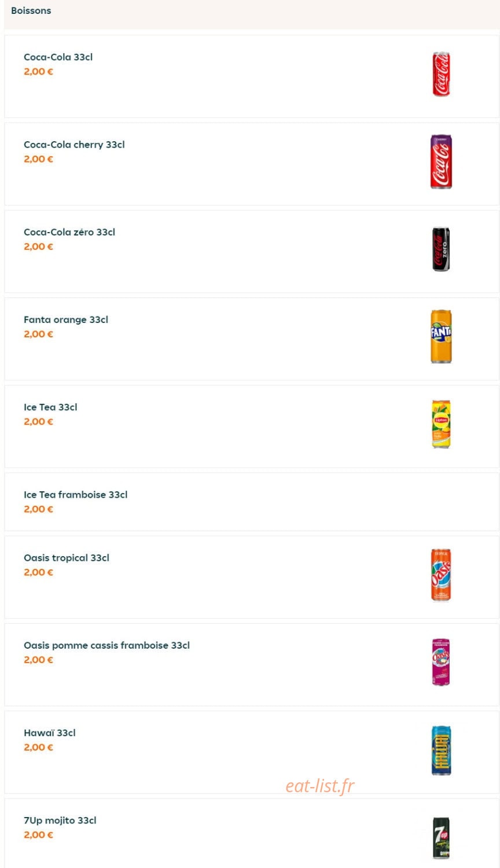
Task: Click the blue Hawaï can image
Action: pos(441,750)
